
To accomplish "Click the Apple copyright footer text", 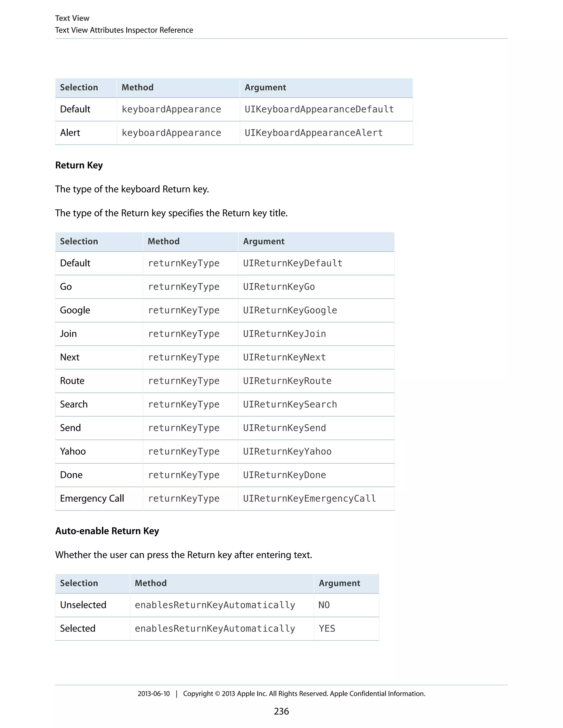I will click(304, 693).
